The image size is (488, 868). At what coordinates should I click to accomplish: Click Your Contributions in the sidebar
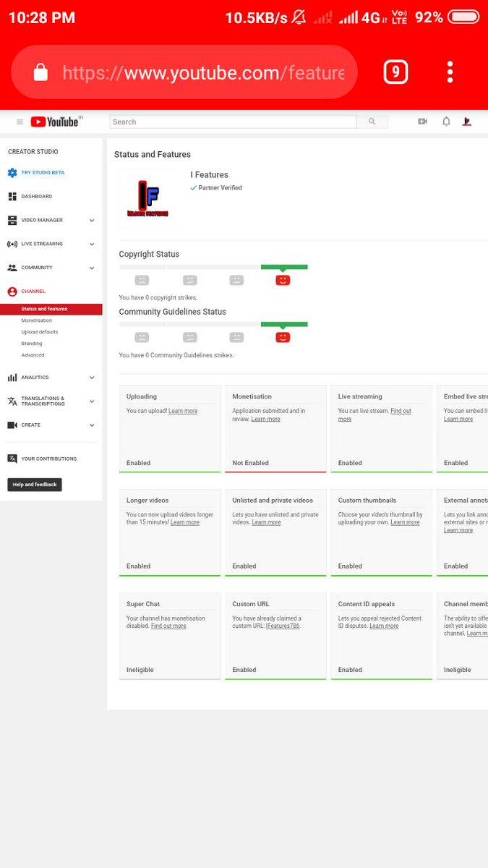tap(48, 459)
